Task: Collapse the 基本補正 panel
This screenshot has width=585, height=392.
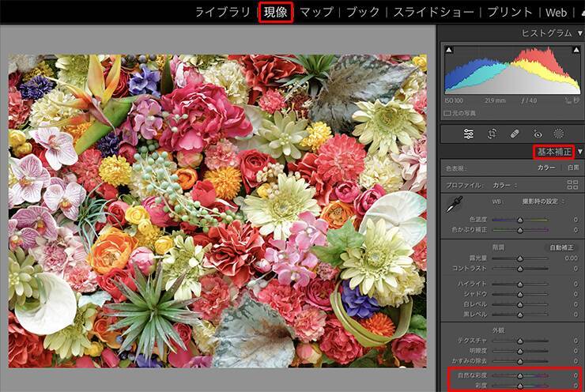Action: coord(579,152)
